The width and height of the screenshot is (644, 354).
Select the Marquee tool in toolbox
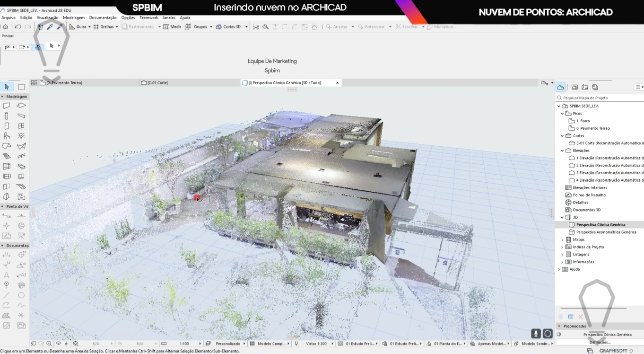tap(21, 87)
